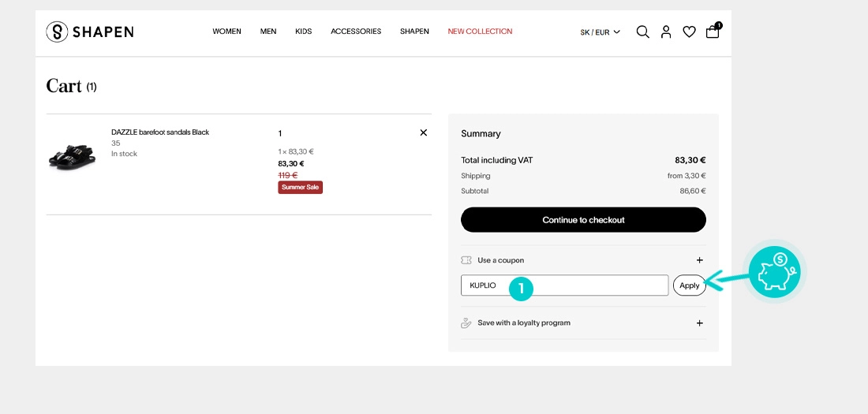Open the Women menu

[226, 32]
